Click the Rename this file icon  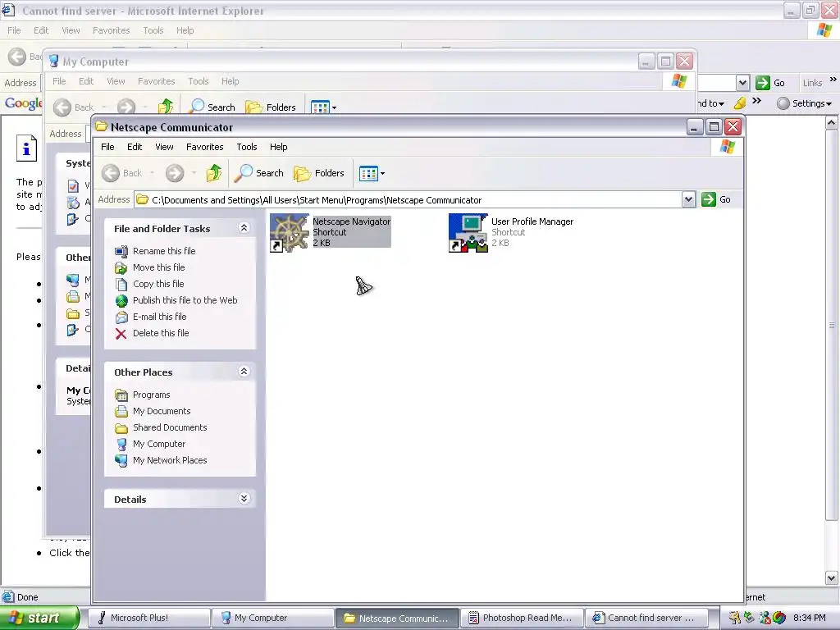click(x=121, y=251)
